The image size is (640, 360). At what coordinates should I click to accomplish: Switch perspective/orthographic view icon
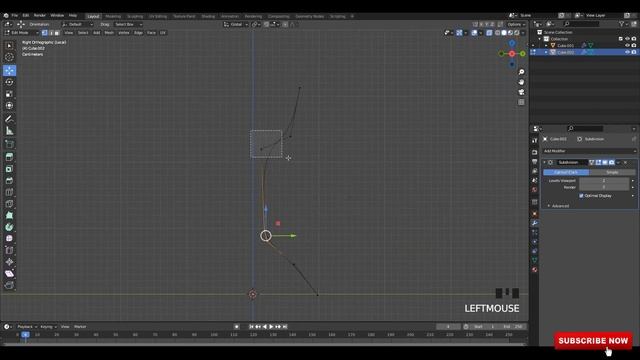point(521,102)
